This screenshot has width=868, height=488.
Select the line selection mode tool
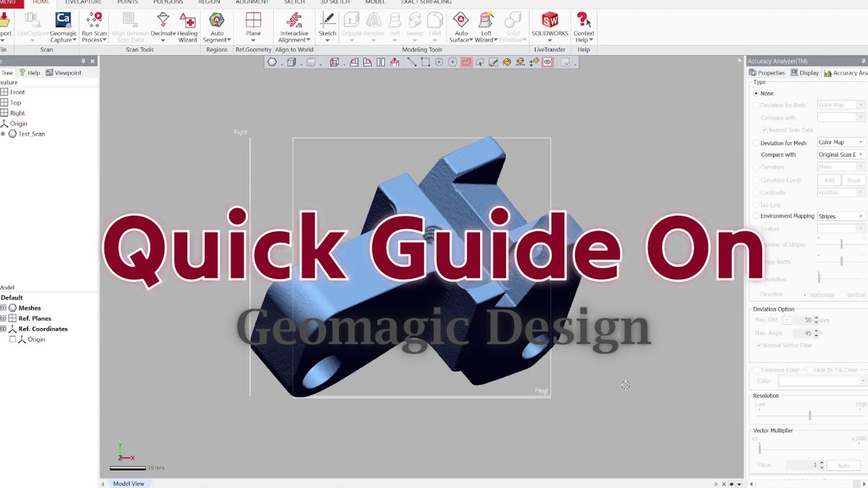pyautogui.click(x=412, y=62)
